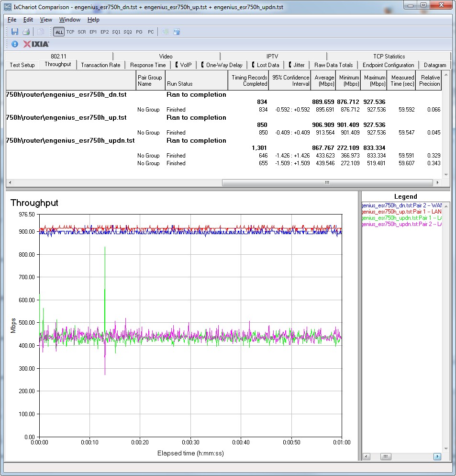Image resolution: width=456 pixels, height=476 pixels.
Task: Switch to the One-Way Delay tab
Action: (222, 65)
